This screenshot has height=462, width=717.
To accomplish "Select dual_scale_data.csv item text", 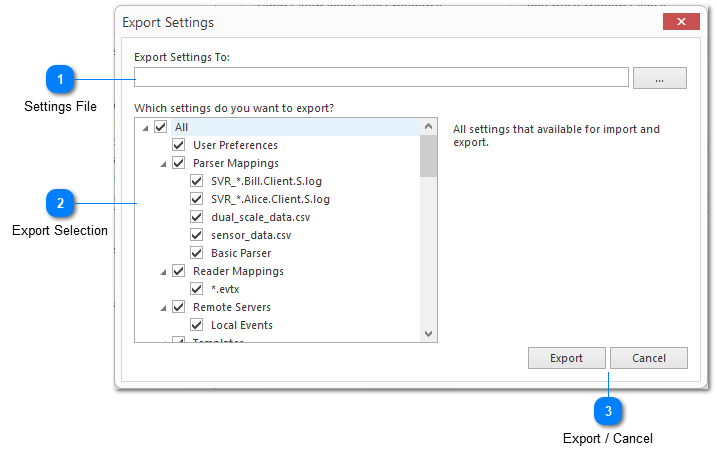I will (261, 217).
